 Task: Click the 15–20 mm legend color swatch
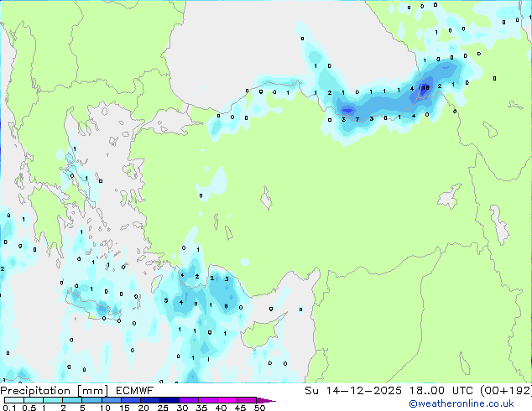(x=130, y=400)
